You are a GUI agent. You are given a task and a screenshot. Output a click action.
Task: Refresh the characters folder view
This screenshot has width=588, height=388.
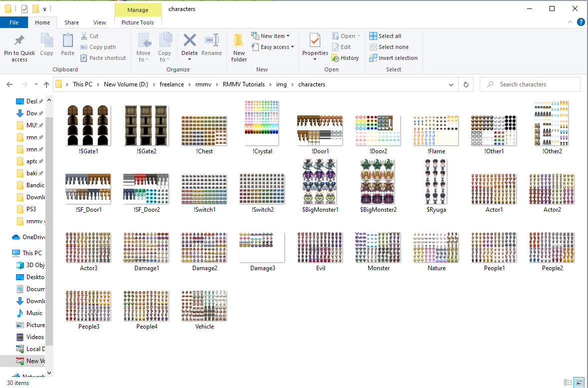pos(466,85)
